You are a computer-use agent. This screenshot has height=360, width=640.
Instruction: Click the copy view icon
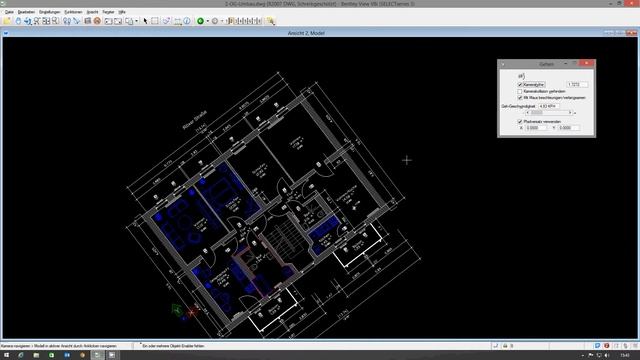click(129, 21)
